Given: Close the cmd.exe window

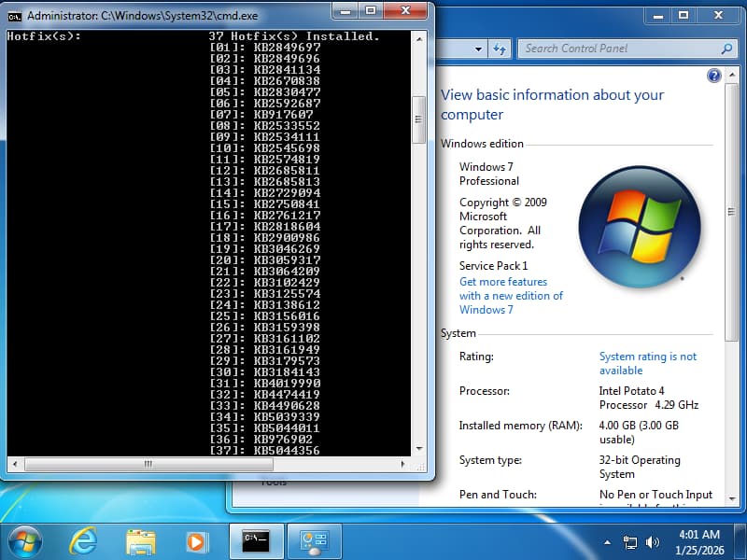Looking at the screenshot, I should pos(405,11).
